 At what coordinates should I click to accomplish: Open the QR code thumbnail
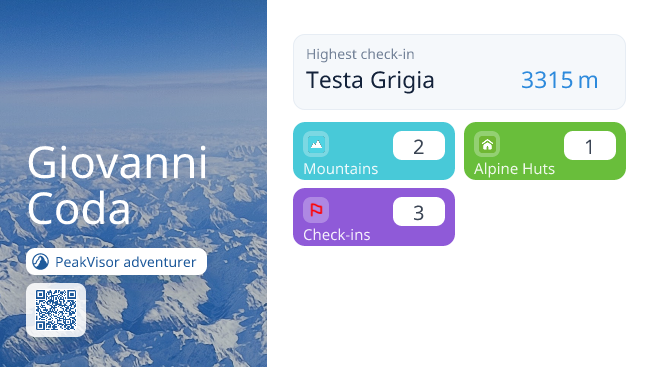56,310
